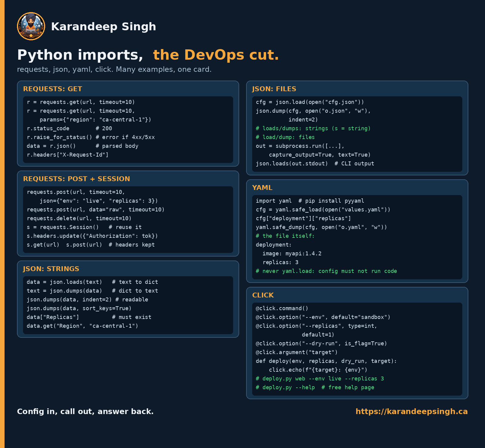Click the Karandeep Singh avatar image
The width and height of the screenshot is (485, 448).
(x=31, y=26)
